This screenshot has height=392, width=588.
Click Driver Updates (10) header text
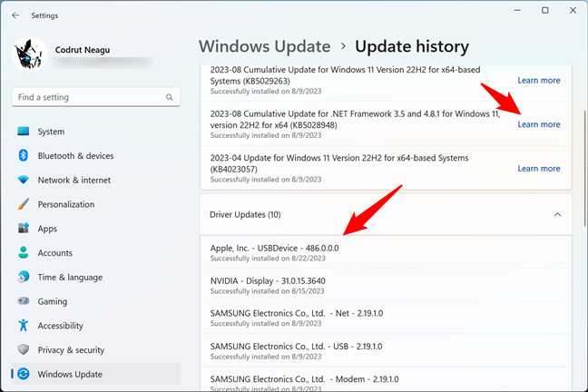click(245, 214)
